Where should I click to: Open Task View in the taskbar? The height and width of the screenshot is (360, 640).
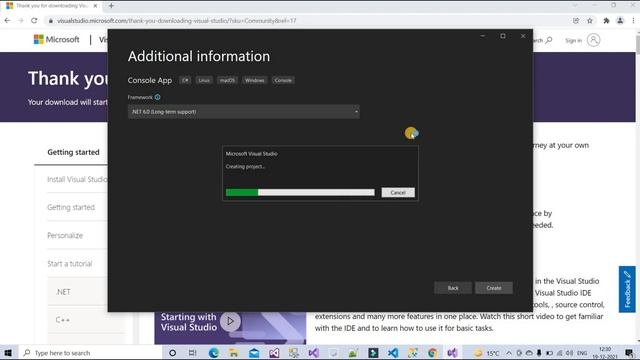click(193, 353)
